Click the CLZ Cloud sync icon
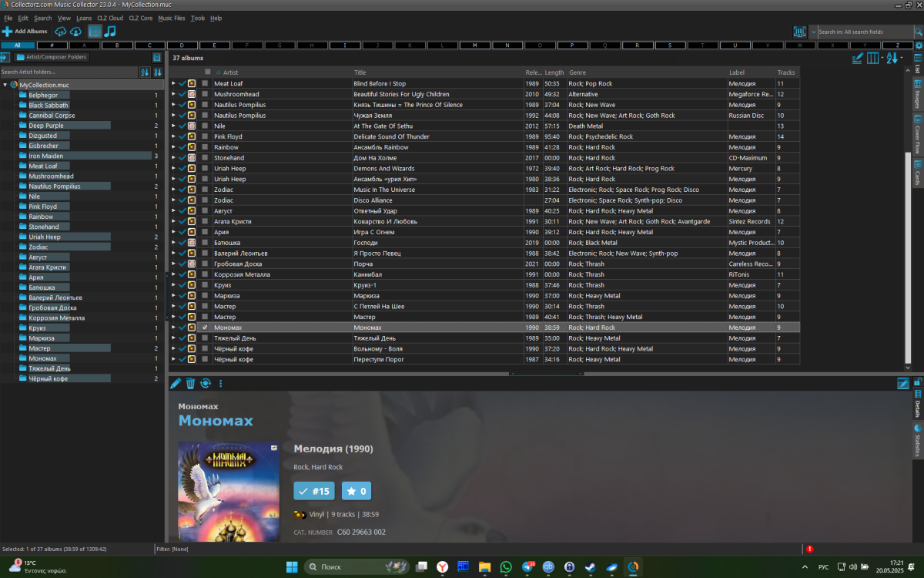The height and width of the screenshot is (578, 924). [61, 32]
